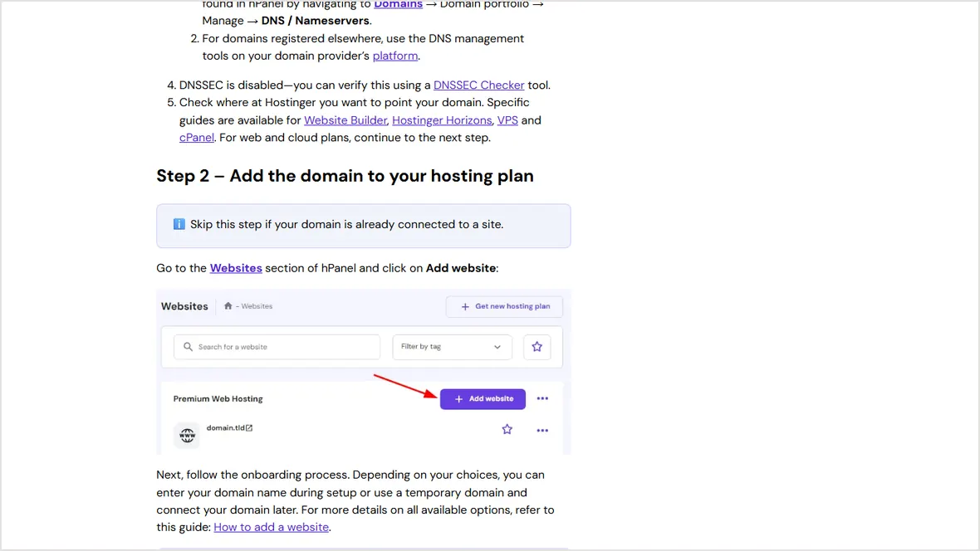Click the Search for a website field
Image resolution: width=980 pixels, height=551 pixels.
tap(277, 348)
